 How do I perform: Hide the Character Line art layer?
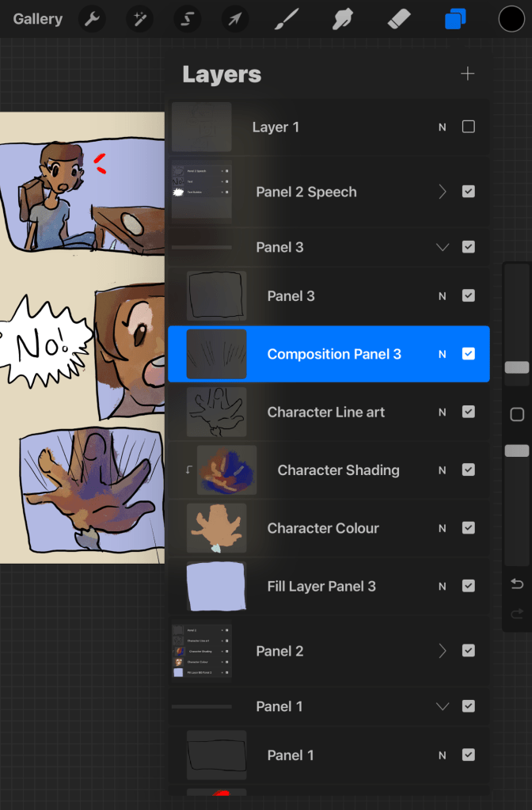[x=468, y=412]
